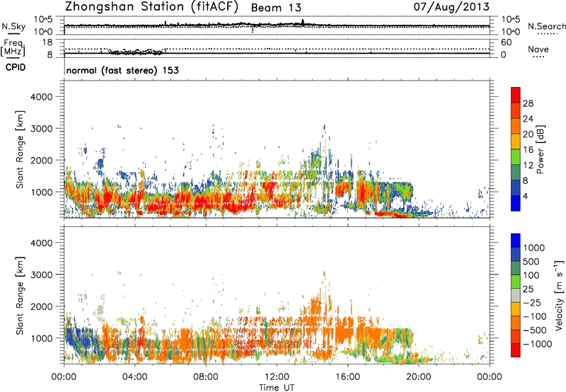This screenshot has width=566, height=392.
Task: Click the '4000' tick of the power panel
Action: pyautogui.click(x=42, y=97)
